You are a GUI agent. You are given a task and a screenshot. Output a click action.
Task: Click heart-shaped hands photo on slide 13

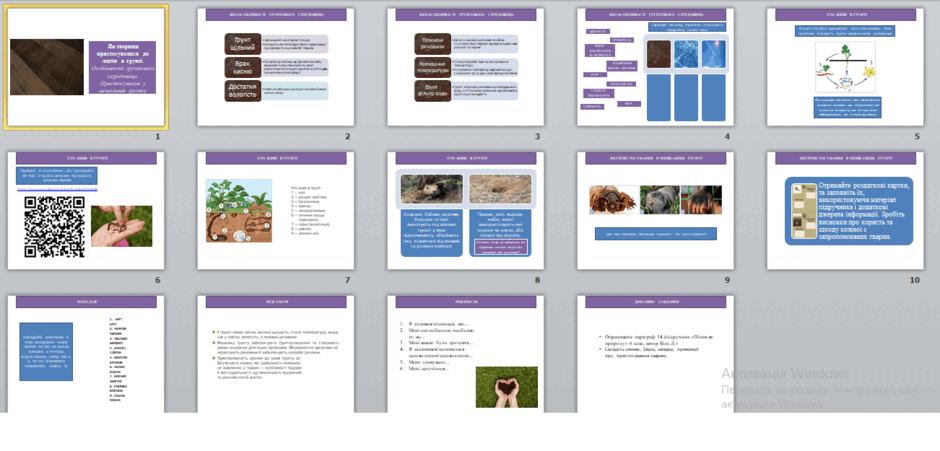[507, 387]
